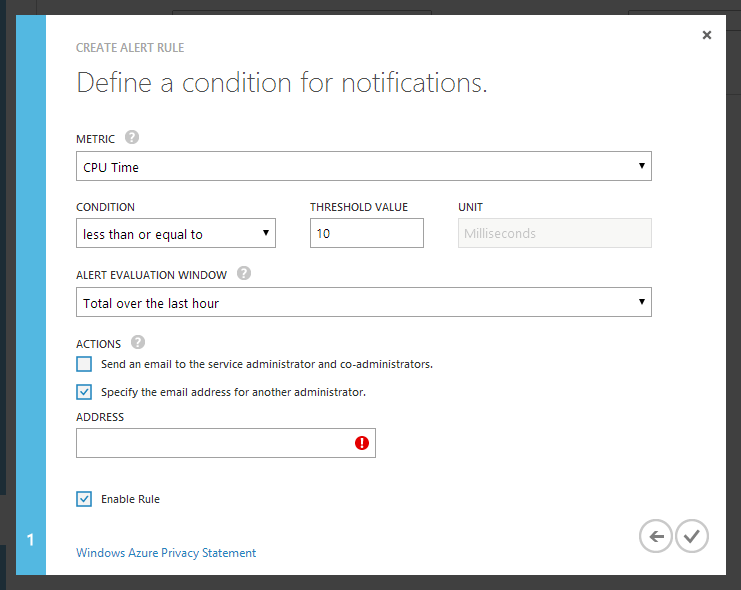
Task: Open the help tooltip next to Metric
Action: pyautogui.click(x=132, y=138)
